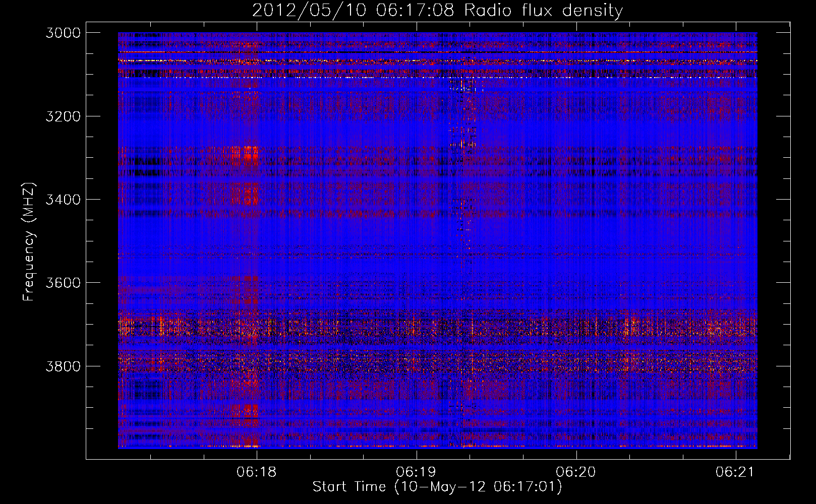Image resolution: width=816 pixels, height=504 pixels.
Task: Select the 3000 frequency tick label
Action: (63, 33)
